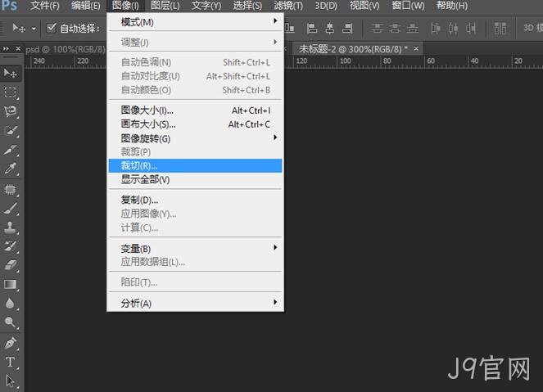This screenshot has width=543, height=392.
Task: Open the 选择(S) menu
Action: [247, 6]
